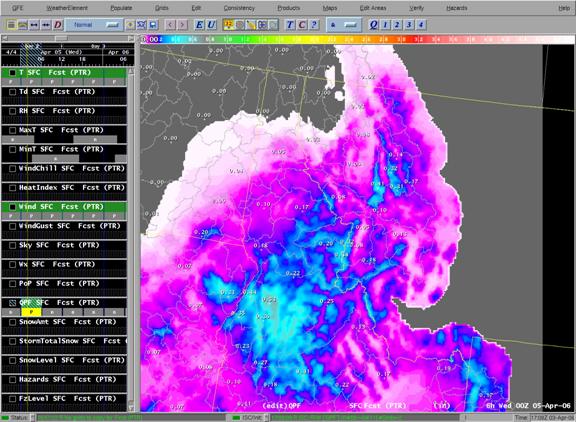Click the number 3 toolbar button
576x422 pixels.
pos(409,25)
